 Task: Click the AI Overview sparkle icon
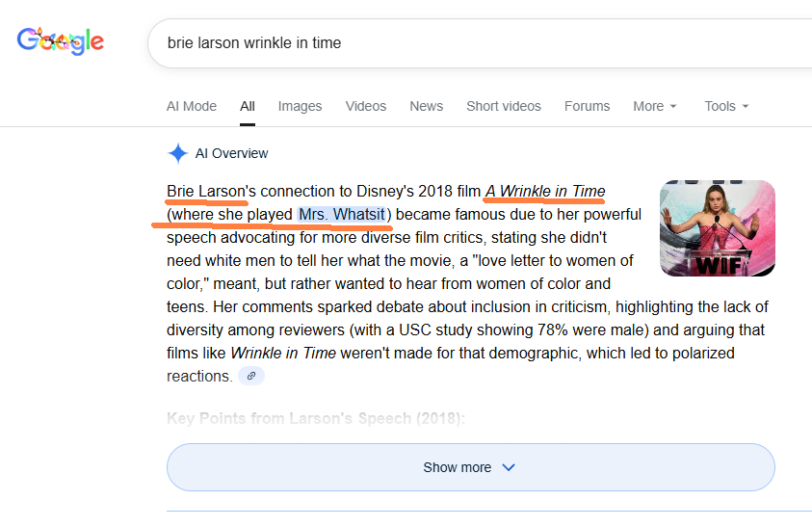click(177, 153)
